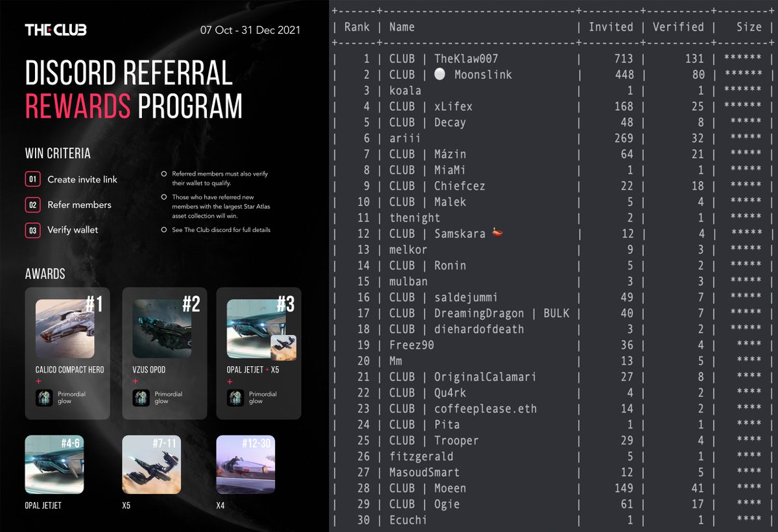Click the 'Refer members' step
This screenshot has width=778, height=532.
pyautogui.click(x=79, y=205)
